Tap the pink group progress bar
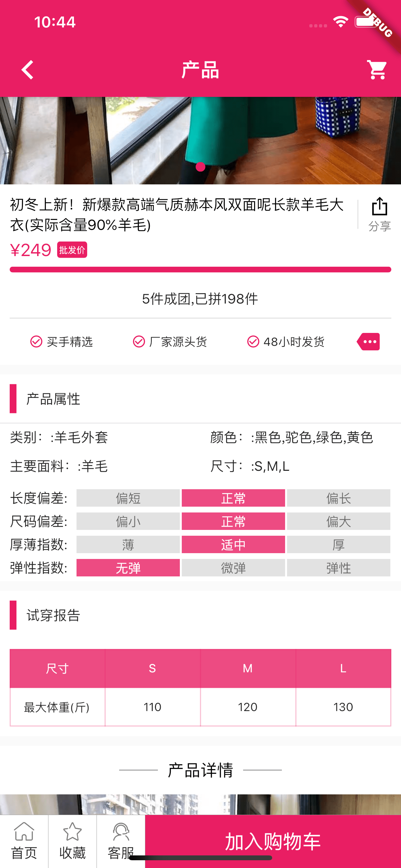Screen dimensions: 401x868 (x=200, y=270)
